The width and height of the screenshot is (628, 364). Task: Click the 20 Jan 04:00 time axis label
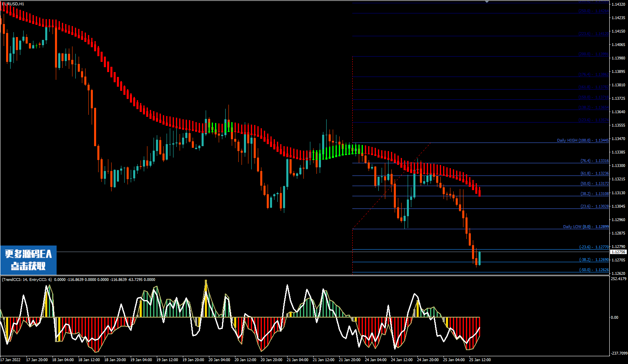[219, 360]
